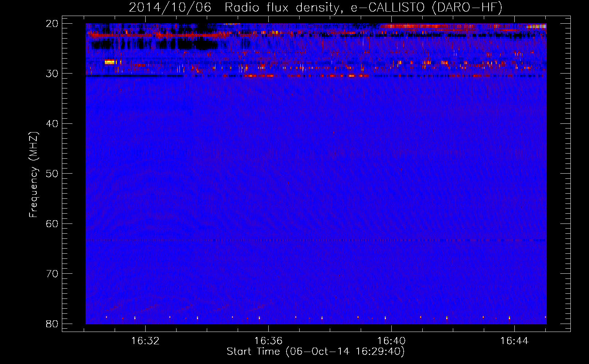
Task: Click the 80 MHz frequency tick label
Action: (52, 324)
